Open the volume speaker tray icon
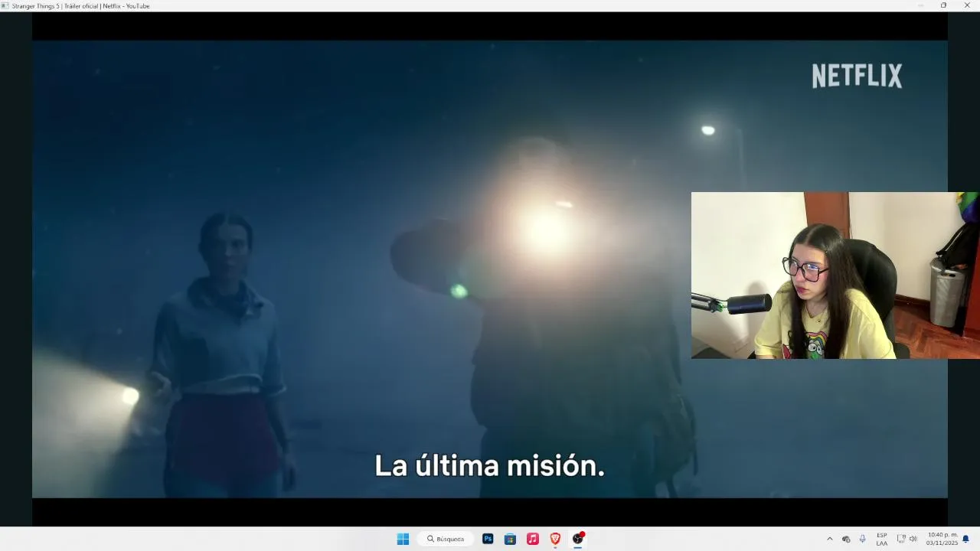Screen dimensions: 980x551 (913, 539)
